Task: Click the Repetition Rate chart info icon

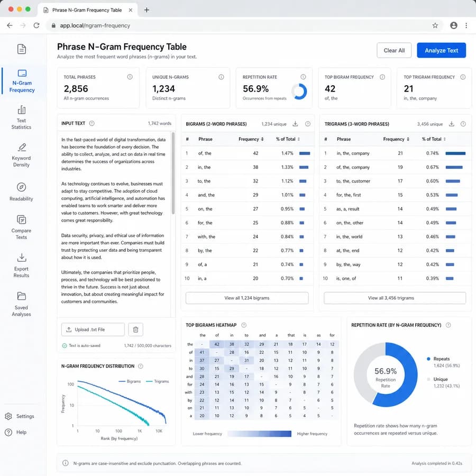Action: pyautogui.click(x=448, y=325)
